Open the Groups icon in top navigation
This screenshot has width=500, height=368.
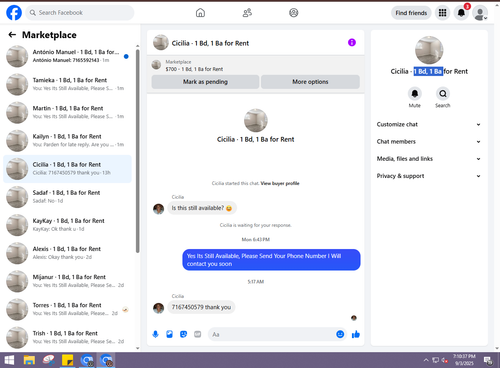point(294,13)
